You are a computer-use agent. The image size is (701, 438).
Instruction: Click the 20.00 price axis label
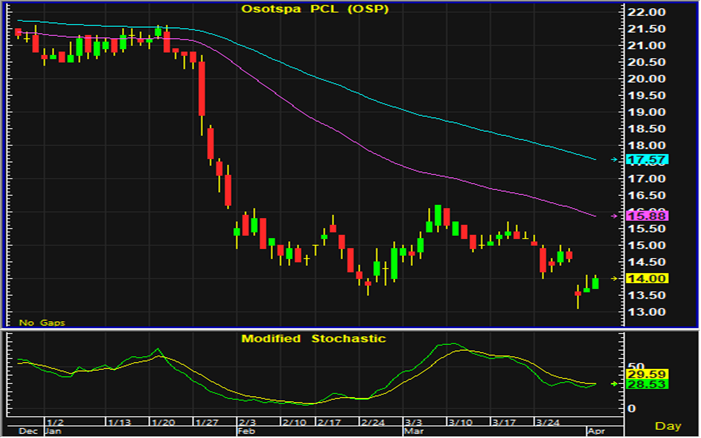[x=646, y=79]
